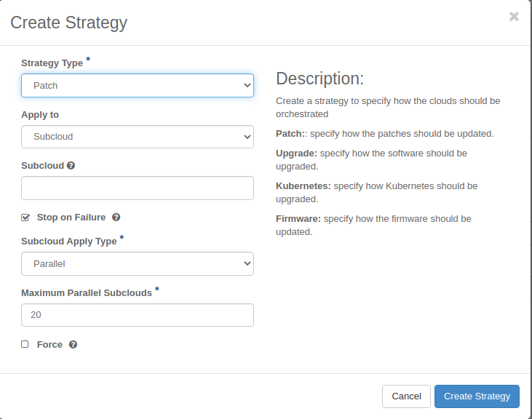Expand the Apply to dropdown
This screenshot has height=419, width=532.
137,137
